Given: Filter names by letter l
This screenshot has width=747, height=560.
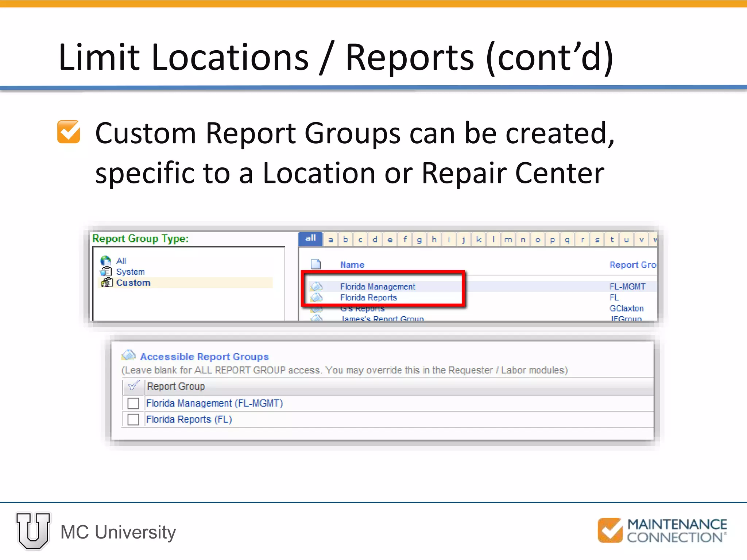Looking at the screenshot, I should (494, 240).
